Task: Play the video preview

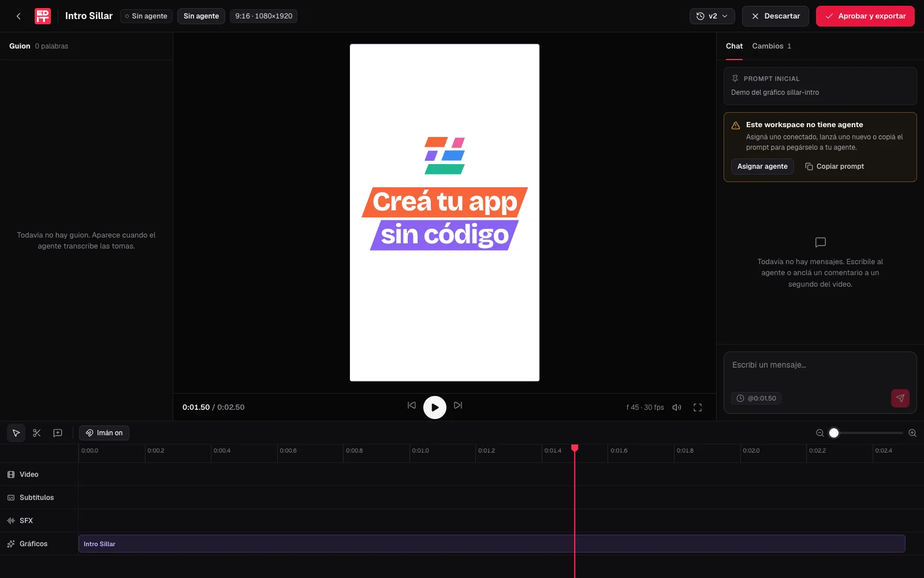Action: (x=435, y=407)
